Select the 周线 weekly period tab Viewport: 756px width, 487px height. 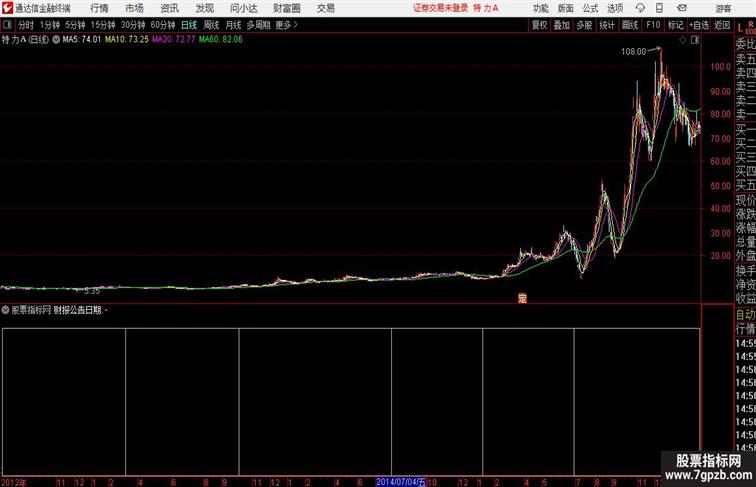[x=211, y=25]
